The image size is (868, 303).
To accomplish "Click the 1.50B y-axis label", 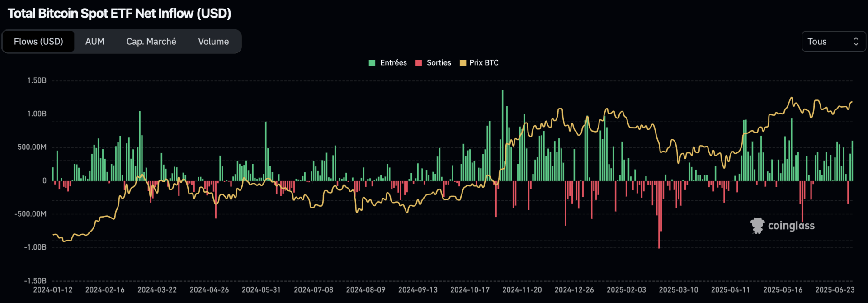I will pyautogui.click(x=37, y=80).
